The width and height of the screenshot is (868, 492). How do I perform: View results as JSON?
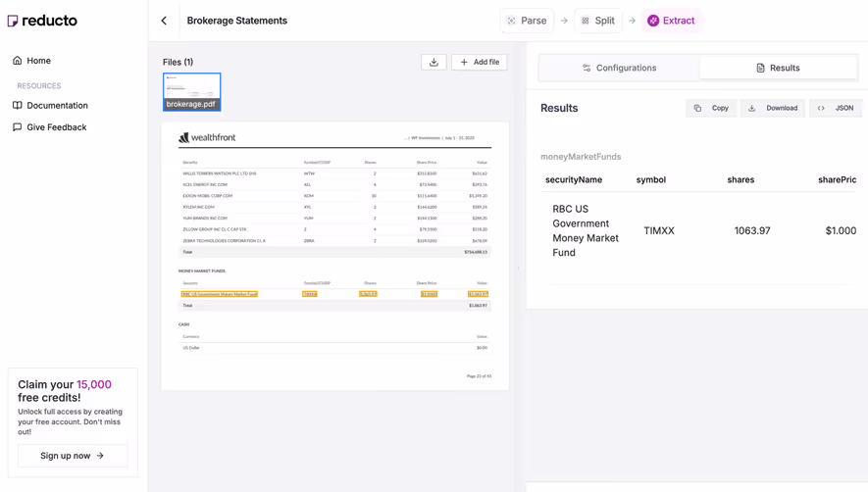(836, 108)
